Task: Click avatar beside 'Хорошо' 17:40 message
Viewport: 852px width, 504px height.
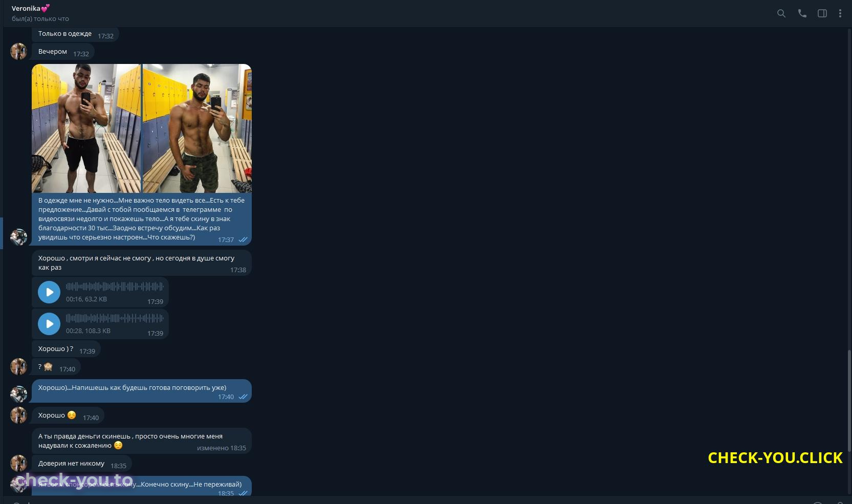Action: 18,415
